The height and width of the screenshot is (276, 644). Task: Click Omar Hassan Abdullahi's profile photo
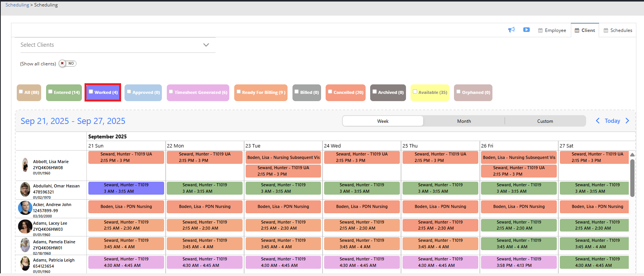click(x=25, y=189)
